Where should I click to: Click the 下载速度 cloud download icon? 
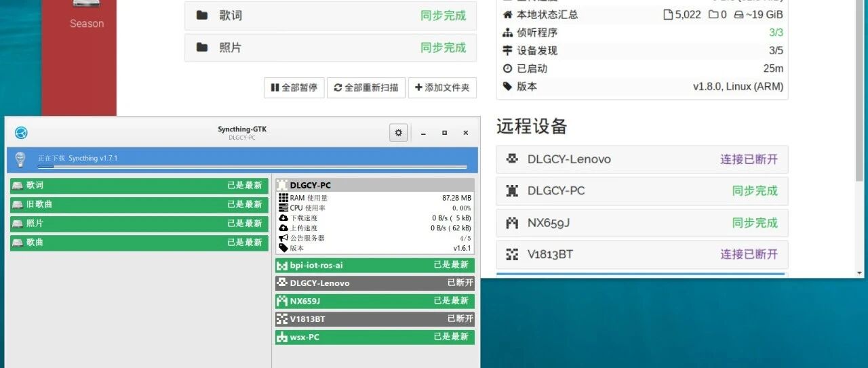coord(283,218)
